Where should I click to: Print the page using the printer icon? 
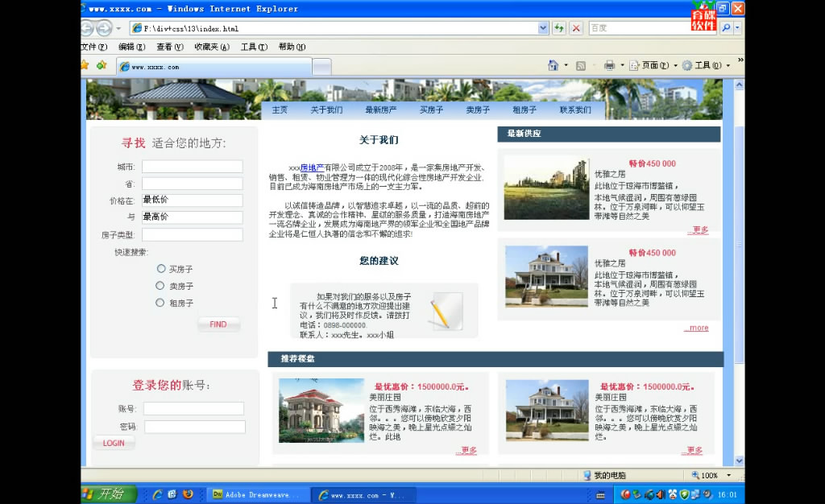click(609, 66)
